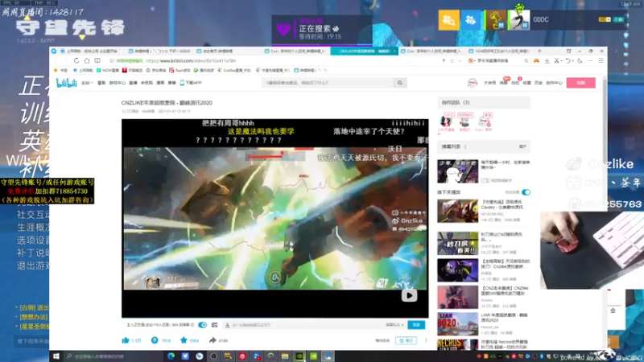Open 下载APP link in bilibili header
644x362 pixels.
coord(191,83)
